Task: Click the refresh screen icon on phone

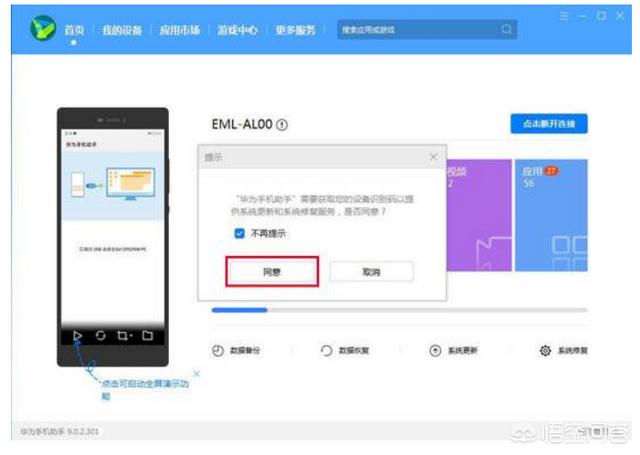Action: (x=100, y=335)
